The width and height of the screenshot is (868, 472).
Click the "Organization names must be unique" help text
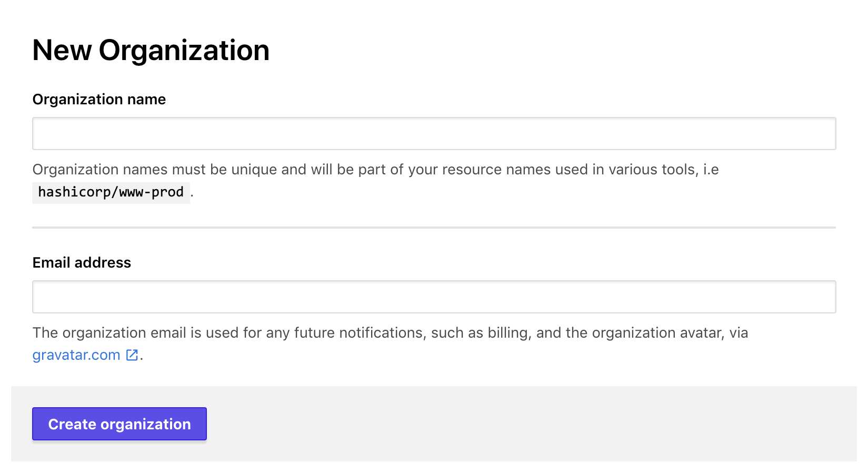(158, 170)
